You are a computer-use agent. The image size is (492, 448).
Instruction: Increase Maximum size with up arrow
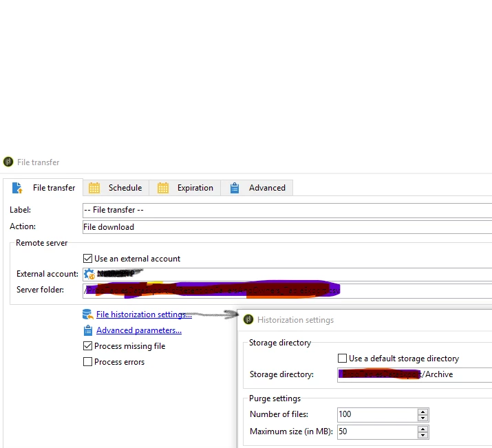pyautogui.click(x=423, y=429)
